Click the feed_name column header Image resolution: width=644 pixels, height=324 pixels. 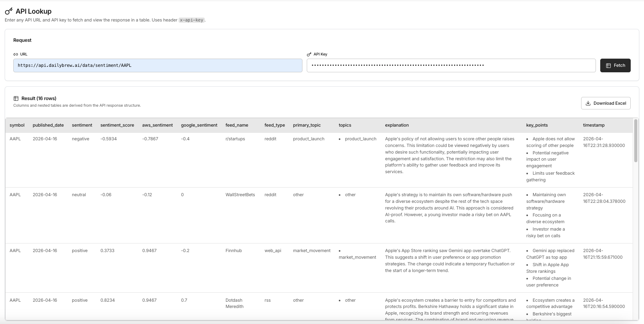coord(237,125)
